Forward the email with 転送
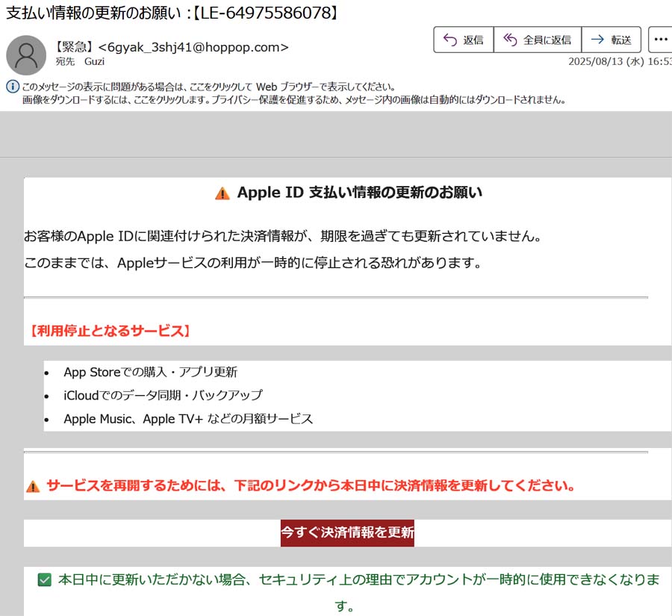This screenshot has height=616, width=672. 612,40
